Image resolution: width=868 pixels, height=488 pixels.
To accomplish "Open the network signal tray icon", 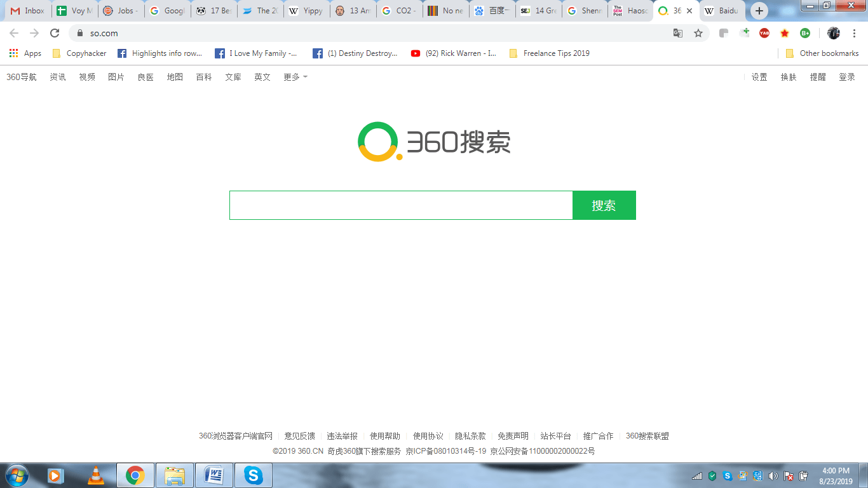I will point(697,476).
